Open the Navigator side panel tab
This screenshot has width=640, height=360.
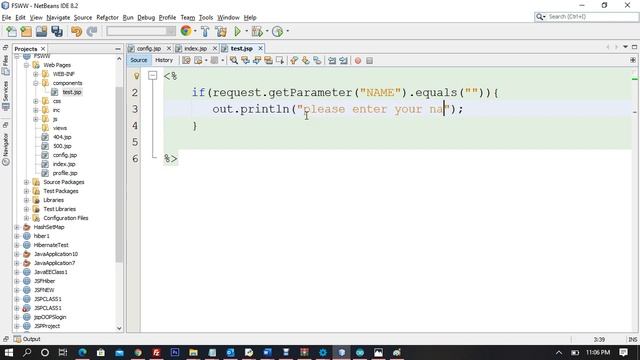click(x=5, y=148)
